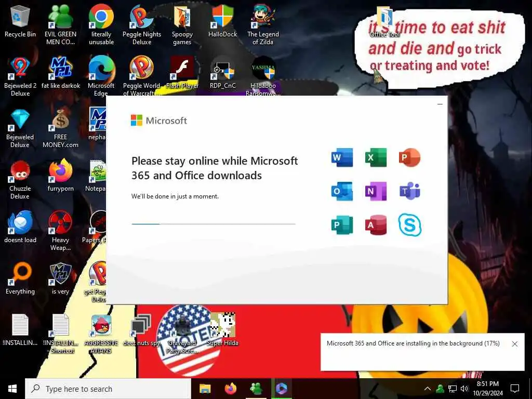Click We'll be done in just a moment text
The height and width of the screenshot is (399, 532).
tap(175, 196)
